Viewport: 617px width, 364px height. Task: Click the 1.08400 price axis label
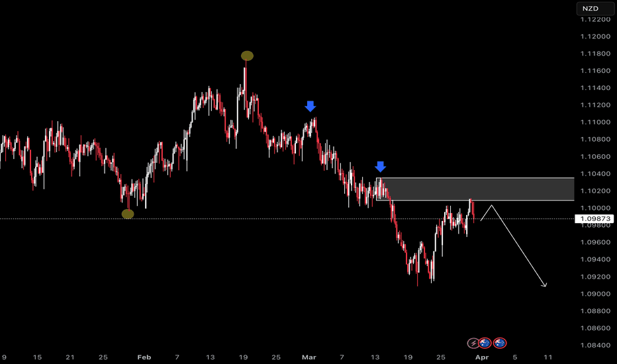click(x=595, y=345)
